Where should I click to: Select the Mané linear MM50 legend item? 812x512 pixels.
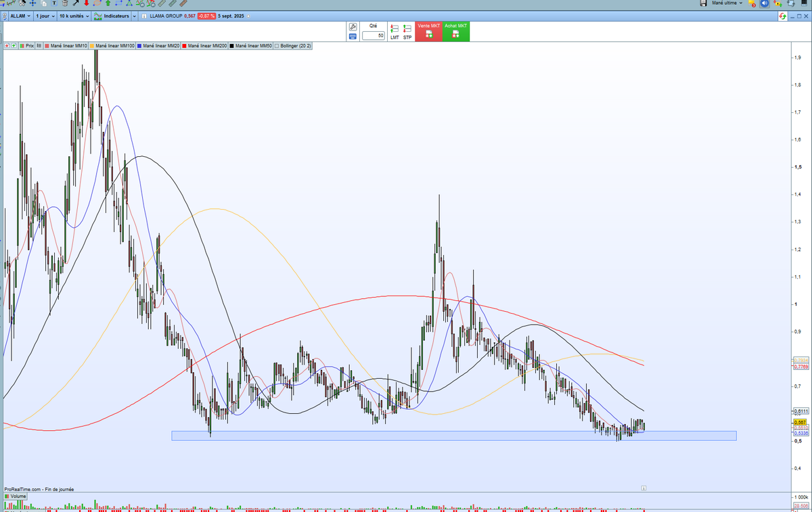[x=251, y=45]
